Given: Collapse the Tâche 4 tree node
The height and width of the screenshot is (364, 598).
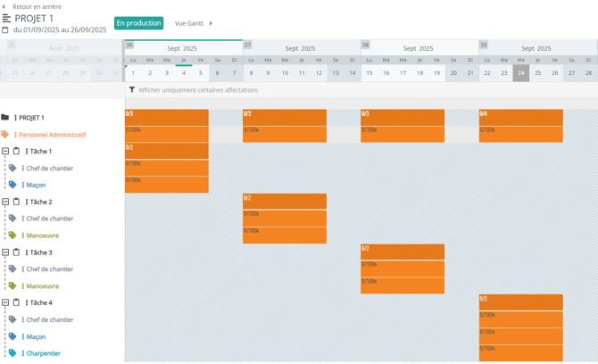Looking at the screenshot, I should point(5,303).
